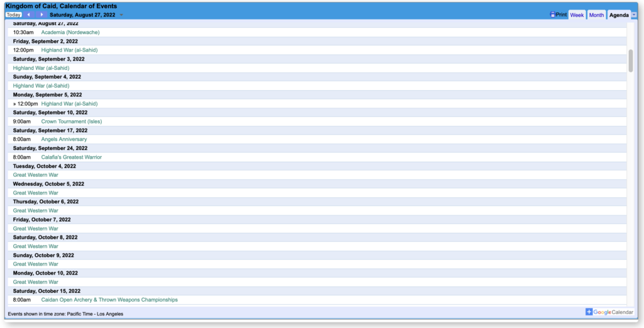The height and width of the screenshot is (328, 644).
Task: Go to next period arrow
Action: [x=42, y=15]
